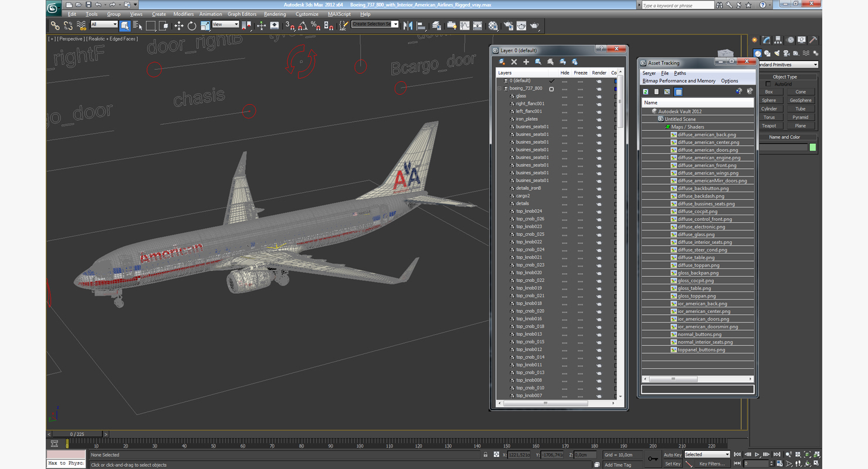This screenshot has height=469, width=868.
Task: Open Select by Name dialog
Action: click(138, 26)
